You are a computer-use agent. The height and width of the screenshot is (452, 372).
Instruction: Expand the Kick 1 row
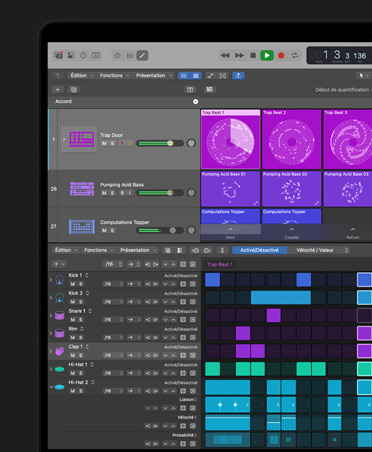tap(51, 280)
